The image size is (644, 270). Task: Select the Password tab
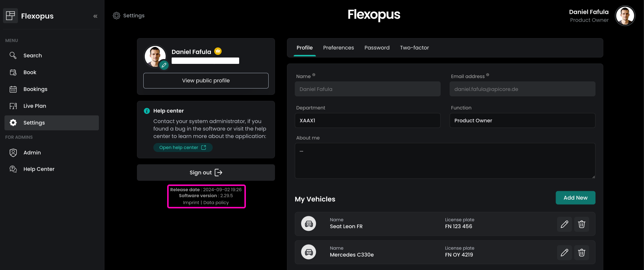[x=377, y=48]
